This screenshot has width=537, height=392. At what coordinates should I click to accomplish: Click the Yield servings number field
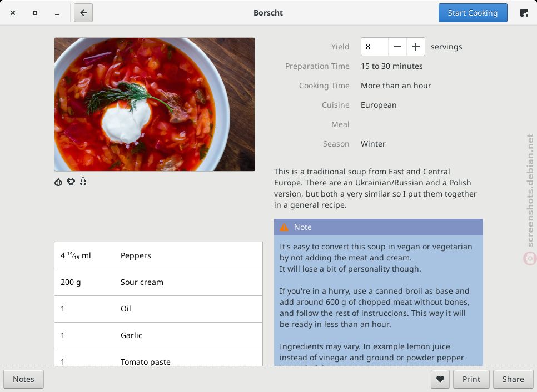click(x=375, y=47)
